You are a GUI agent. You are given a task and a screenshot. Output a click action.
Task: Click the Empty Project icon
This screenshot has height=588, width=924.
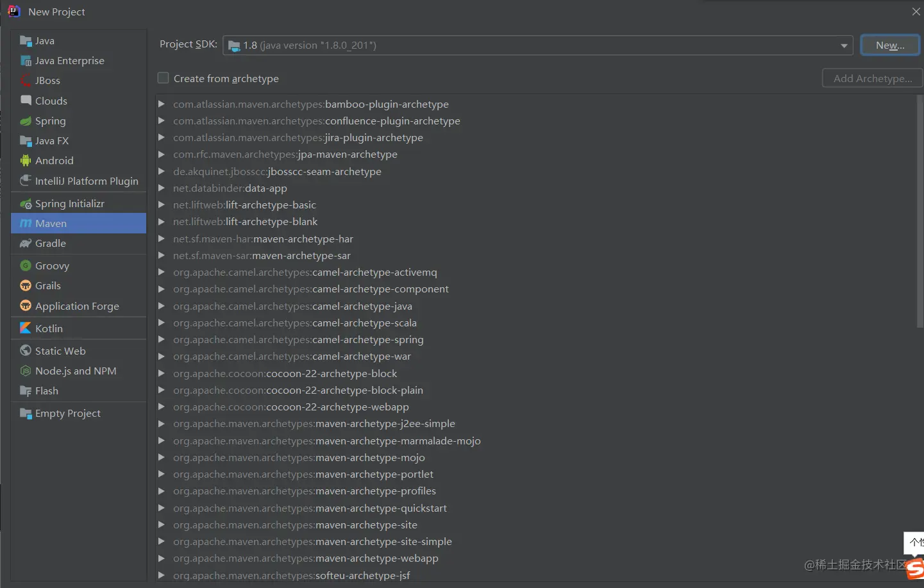[x=26, y=414]
